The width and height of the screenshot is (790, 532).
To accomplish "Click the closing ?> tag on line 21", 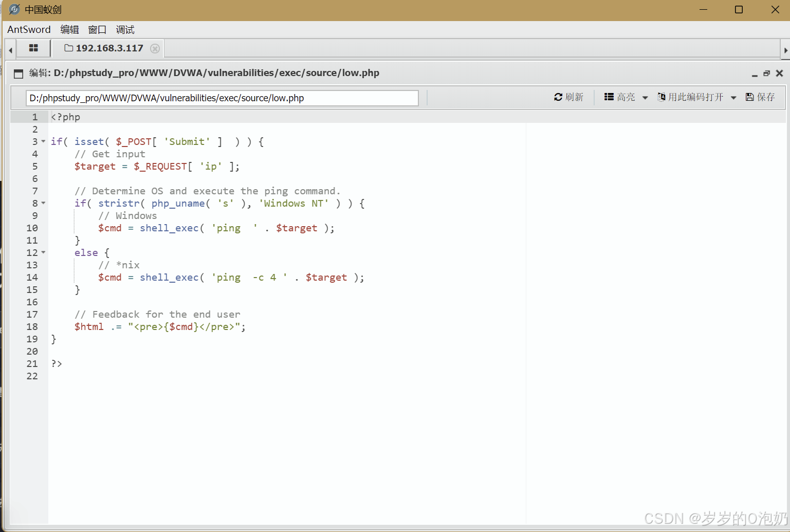I will 57,363.
